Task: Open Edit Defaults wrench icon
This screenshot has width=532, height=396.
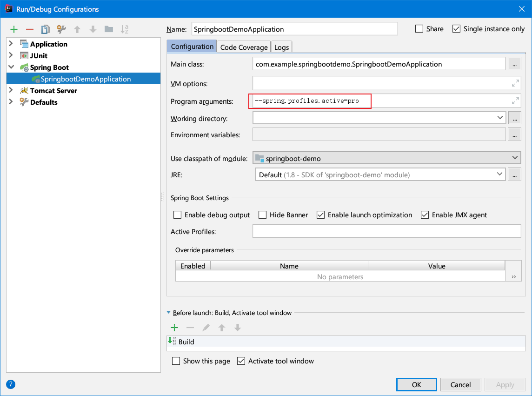Action: click(x=61, y=29)
